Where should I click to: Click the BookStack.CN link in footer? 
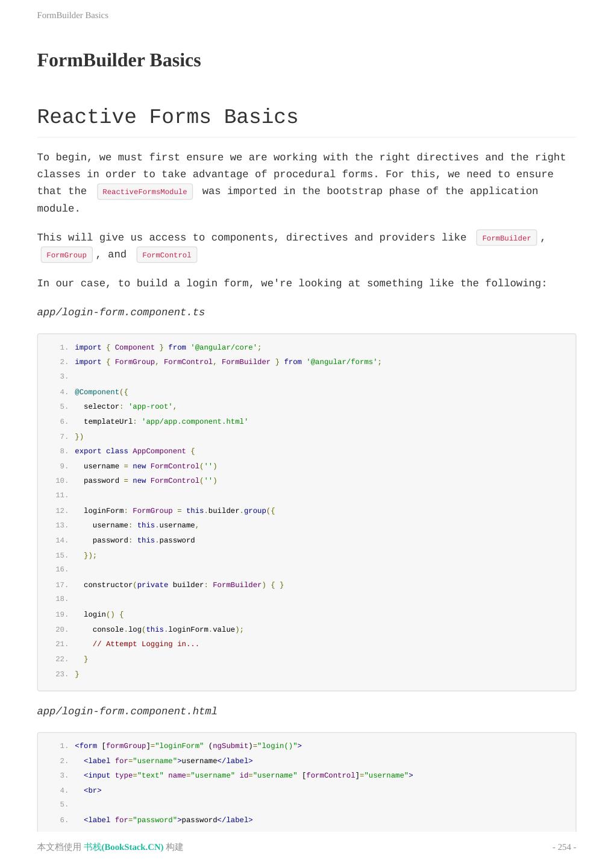coord(124,847)
